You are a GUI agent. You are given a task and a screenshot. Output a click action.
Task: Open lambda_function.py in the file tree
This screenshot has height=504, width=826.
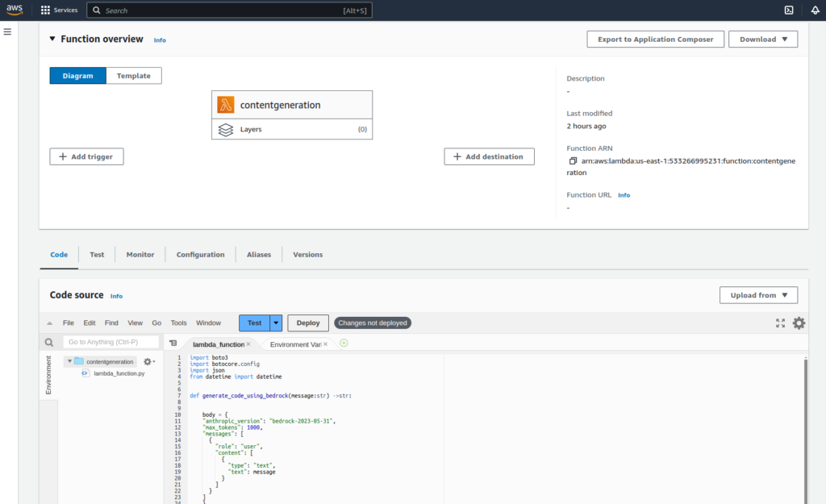pos(119,373)
